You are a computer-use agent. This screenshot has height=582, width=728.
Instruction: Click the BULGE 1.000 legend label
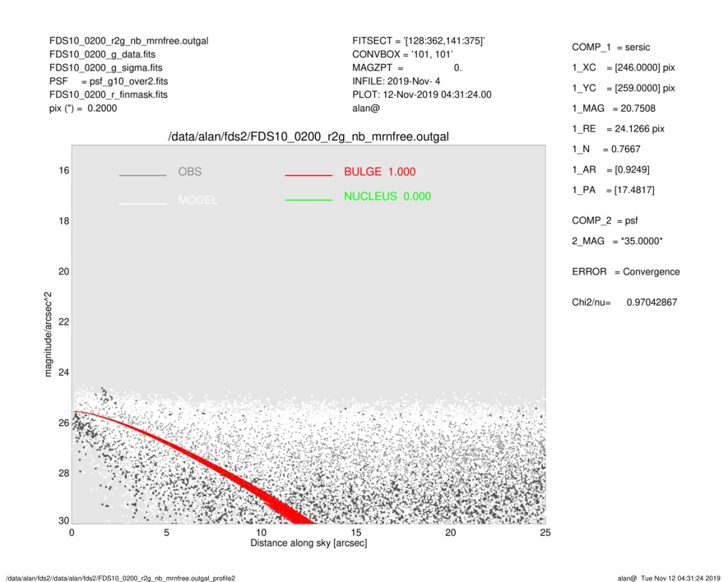pos(380,172)
